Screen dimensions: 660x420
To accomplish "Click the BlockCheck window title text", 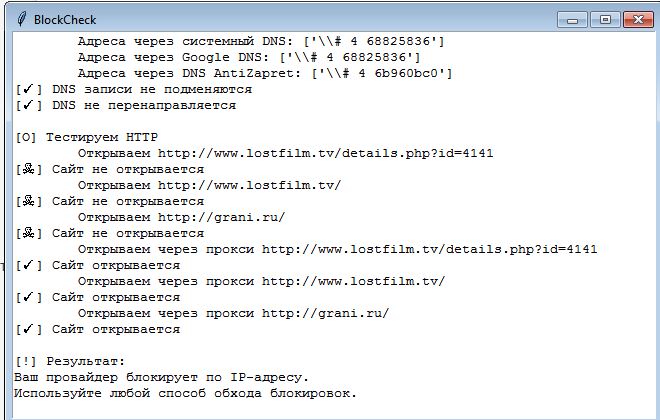I will coord(65,20).
